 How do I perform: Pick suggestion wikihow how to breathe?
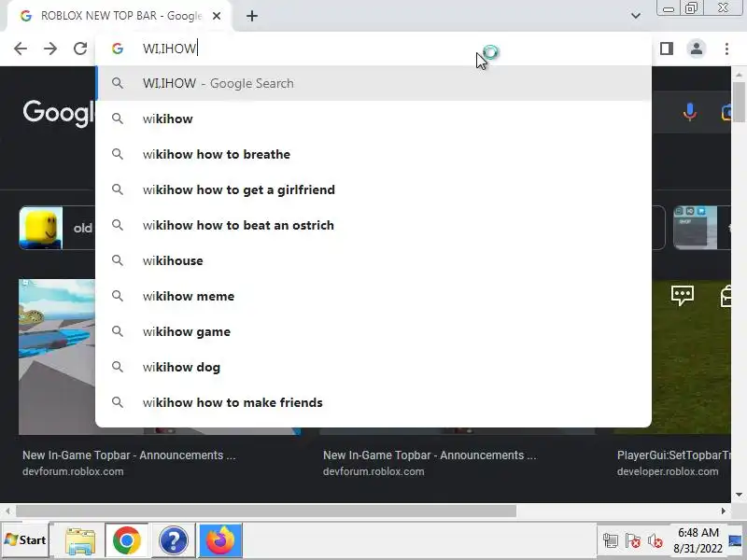pyautogui.click(x=373, y=154)
